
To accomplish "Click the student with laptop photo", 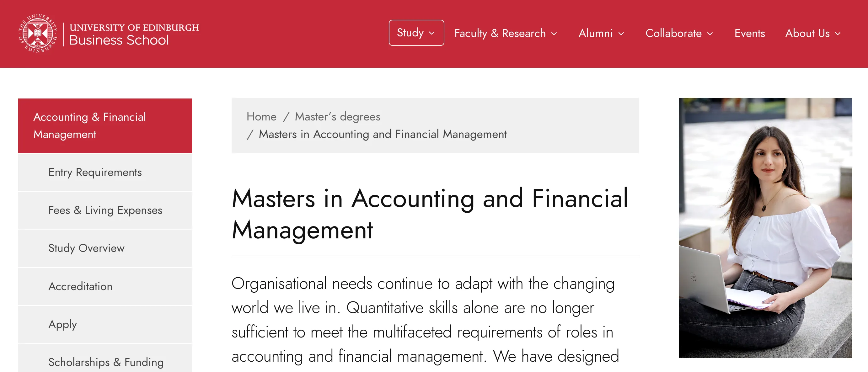I will coord(765,228).
